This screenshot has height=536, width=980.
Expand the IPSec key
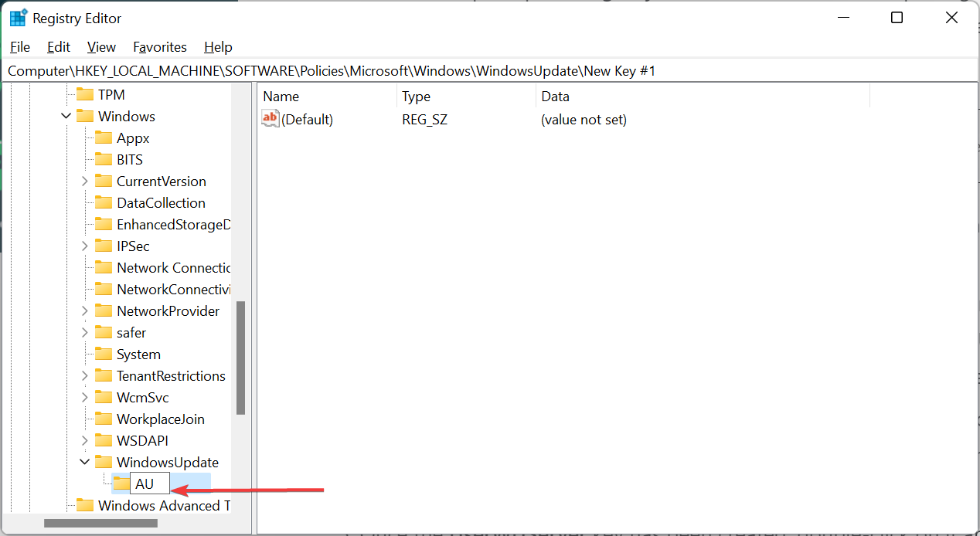click(85, 246)
